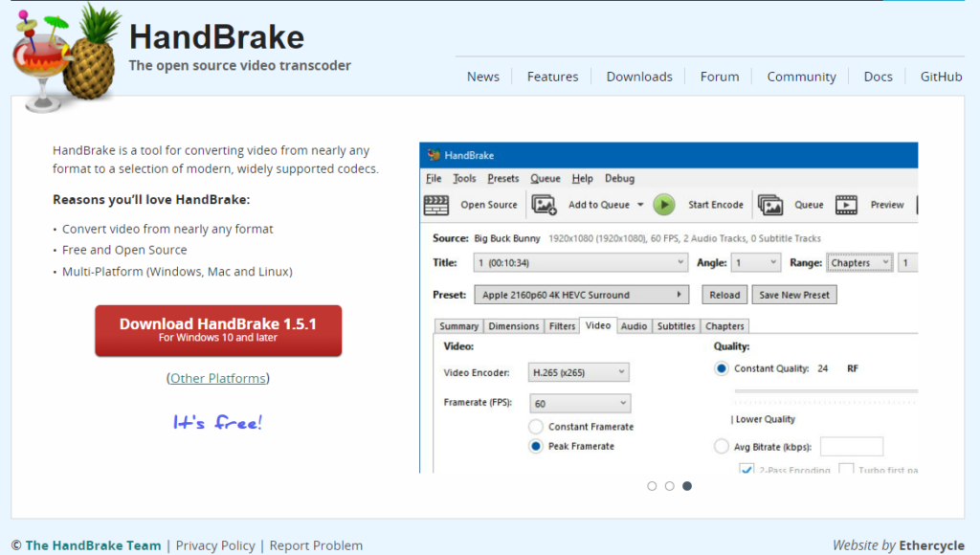This screenshot has height=555, width=980.
Task: Open the Preset selector Apple 2160p60 4K HEVC Surround
Action: tap(581, 295)
